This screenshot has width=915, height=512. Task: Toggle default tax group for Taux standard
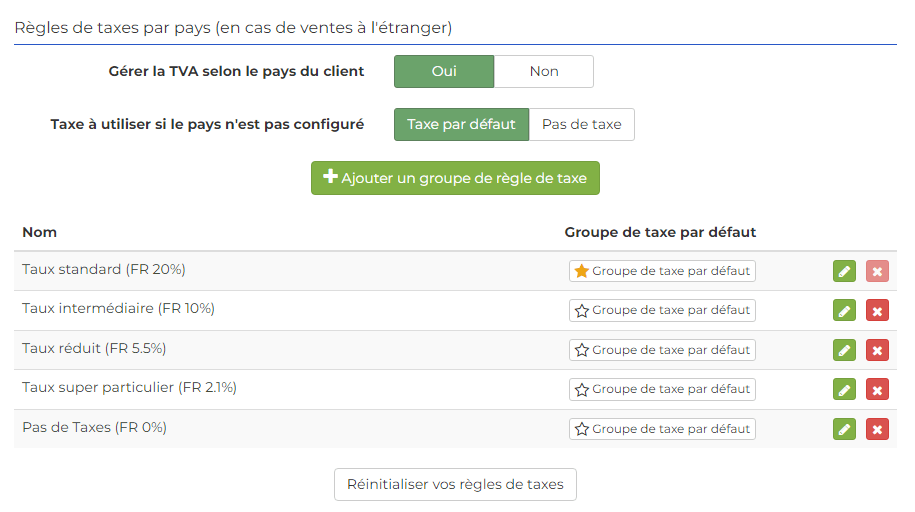pos(662,271)
